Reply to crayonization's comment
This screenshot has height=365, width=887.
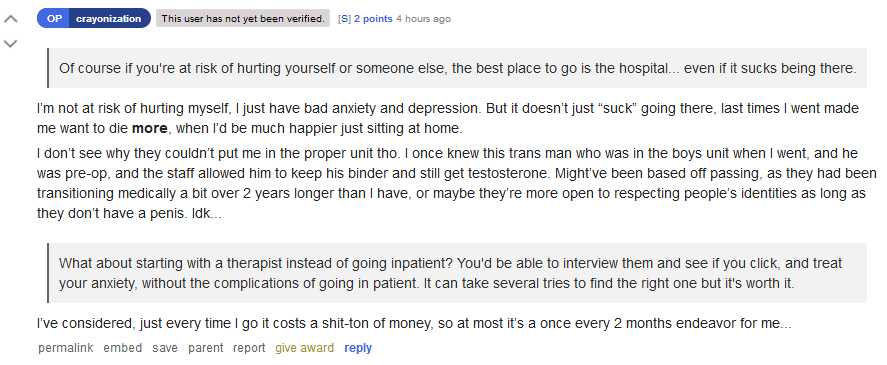coord(358,348)
